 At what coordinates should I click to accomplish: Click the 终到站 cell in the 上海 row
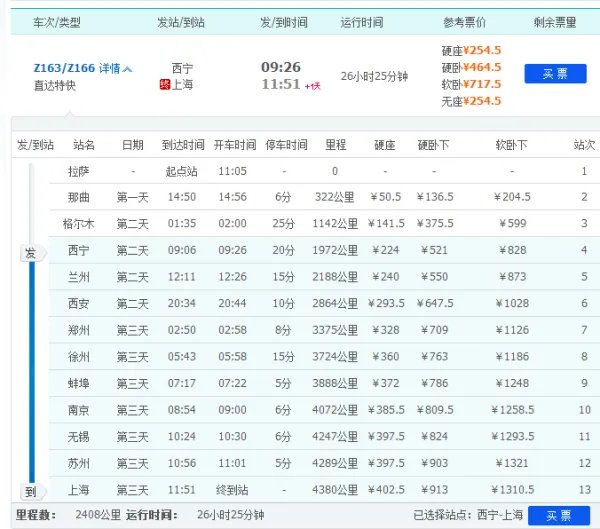coord(232,490)
